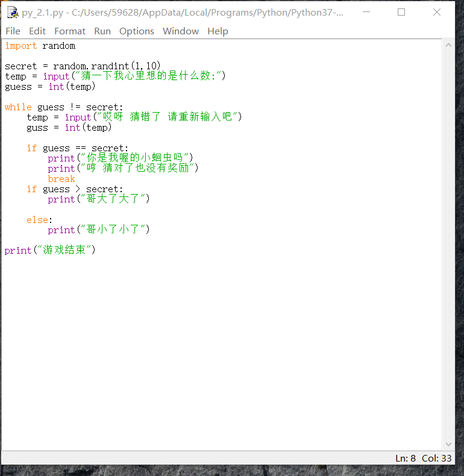This screenshot has width=464, height=476.
Task: Click the print("哥大了大了") line
Action: 99,199
